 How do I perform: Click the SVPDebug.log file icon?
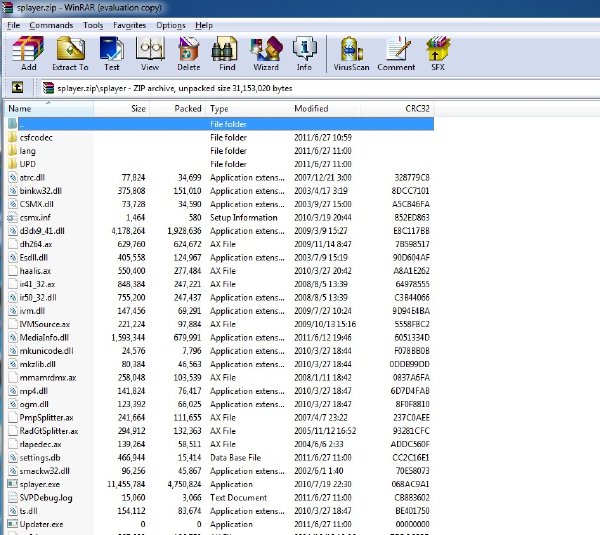13,497
